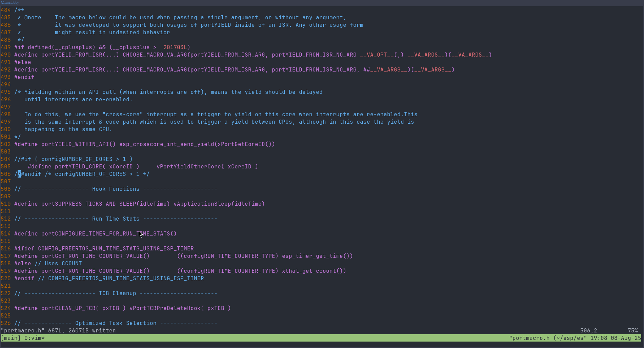The height and width of the screenshot is (348, 644).
Task: Click the cursor position indicator '506,2'
Action: click(x=588, y=330)
